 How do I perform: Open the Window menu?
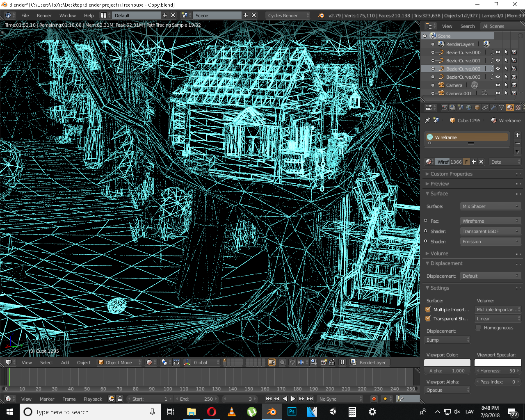pos(68,15)
